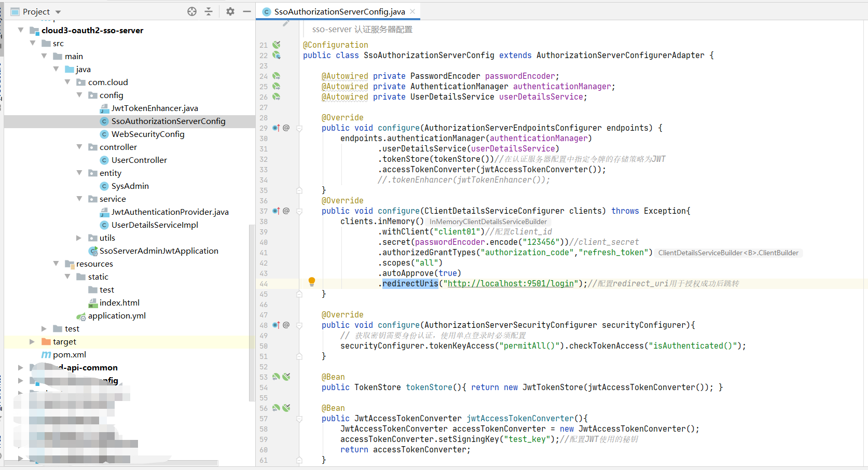
Task: Open application.yml file
Action: pos(117,315)
